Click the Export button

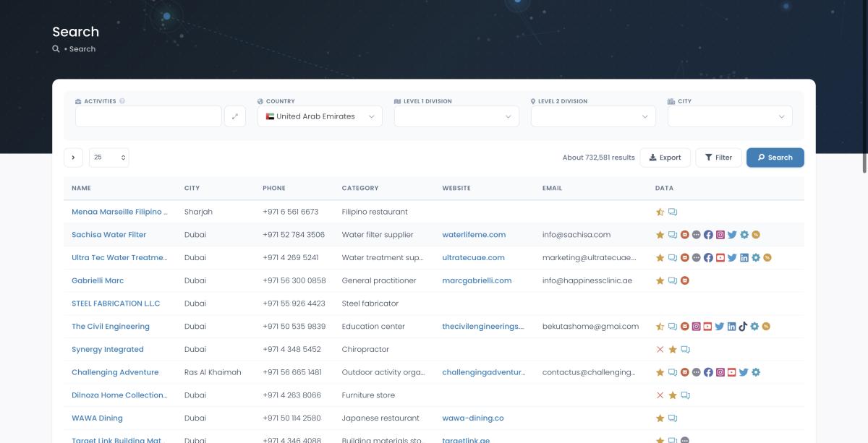(665, 158)
